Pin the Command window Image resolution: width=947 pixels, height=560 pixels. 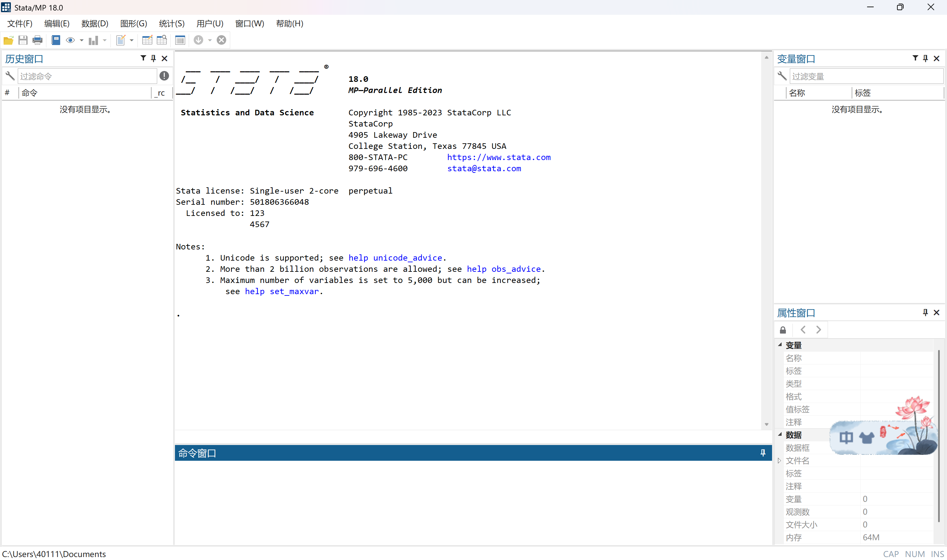click(x=763, y=453)
